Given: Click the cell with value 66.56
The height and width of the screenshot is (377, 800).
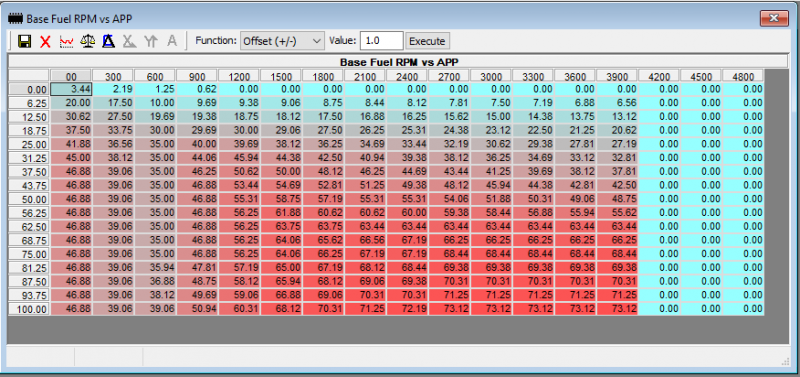Looking at the screenshot, I should [x=365, y=240].
